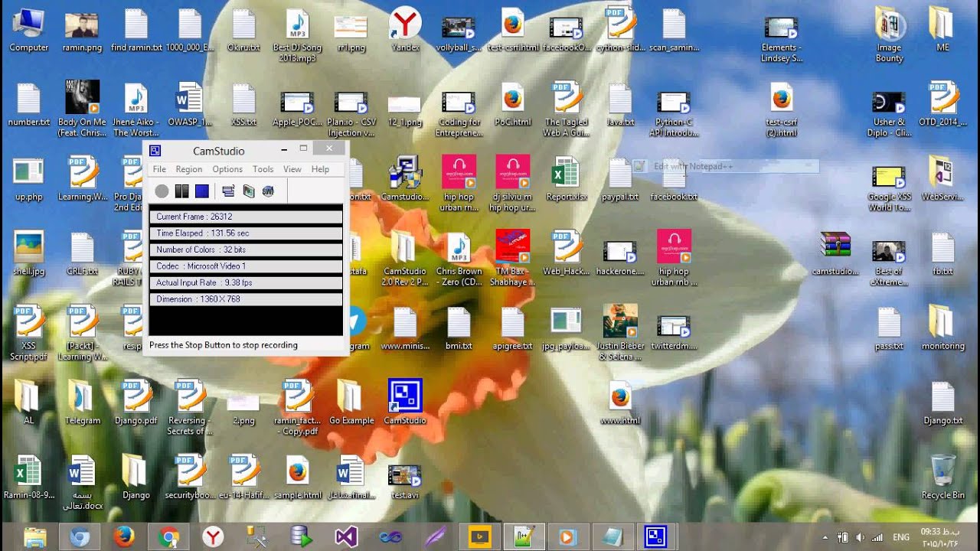Viewport: 980px width, 551px height.
Task: Switch to CamStudio via its taskbar button
Action: [x=656, y=537]
